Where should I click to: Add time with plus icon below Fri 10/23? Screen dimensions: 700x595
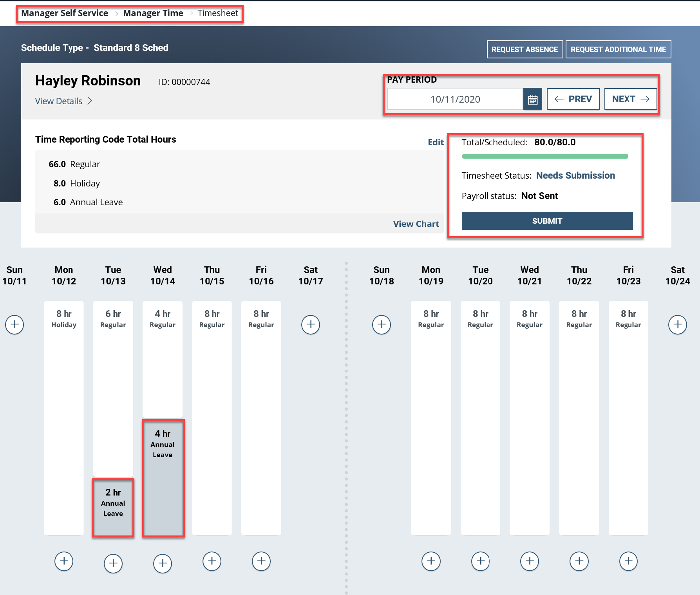click(628, 562)
